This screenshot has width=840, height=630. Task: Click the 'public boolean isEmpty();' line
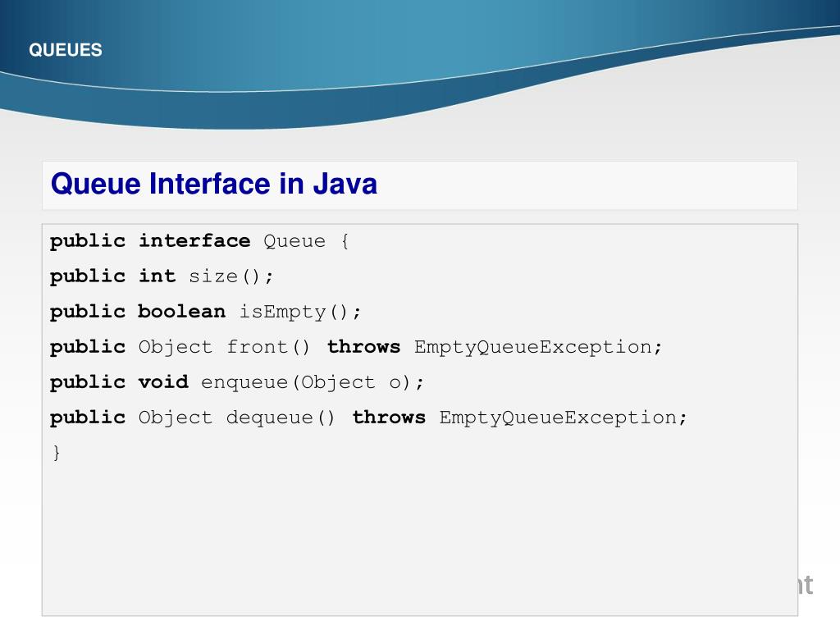click(x=206, y=312)
